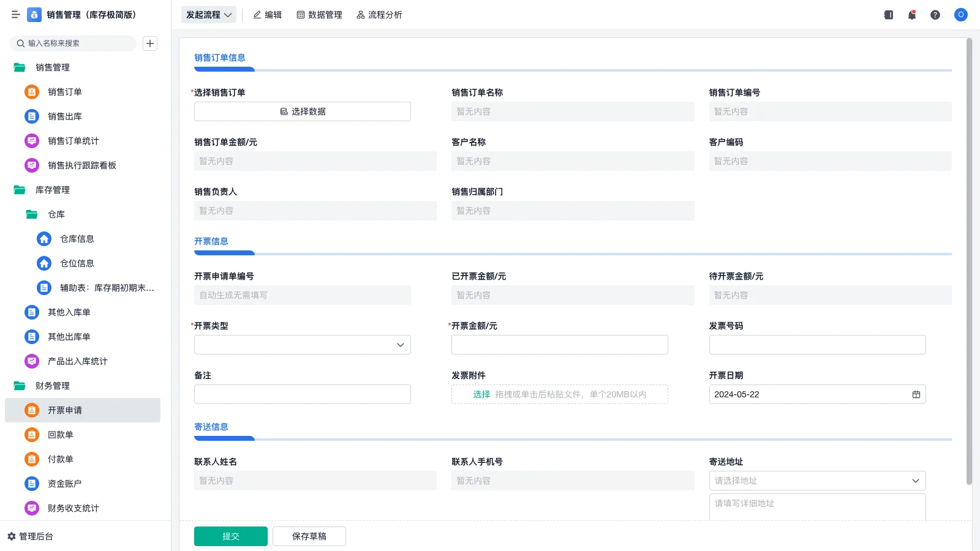
Task: Open 流程分析 from the top bar
Action: pyautogui.click(x=379, y=15)
